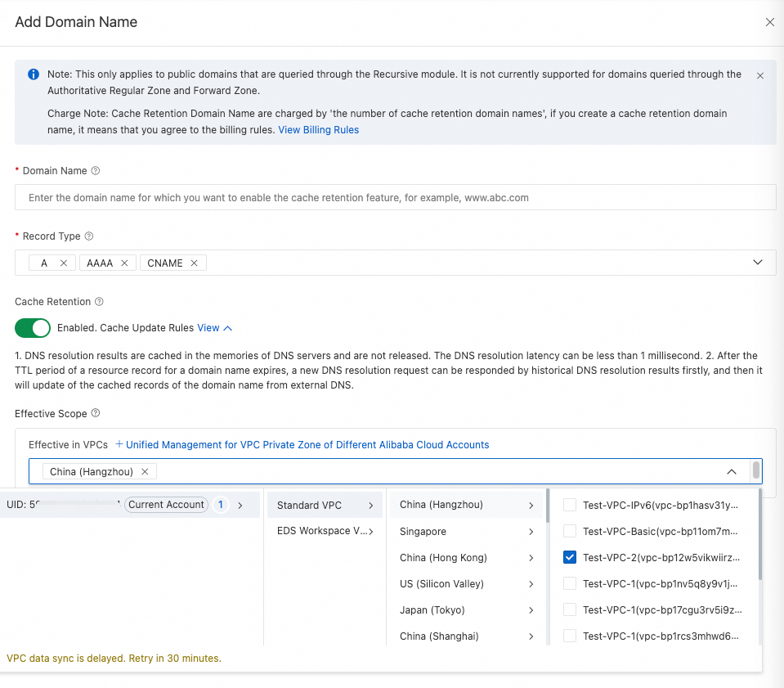
Task: Disable the Cache Retention toggle switch
Action: [33, 328]
